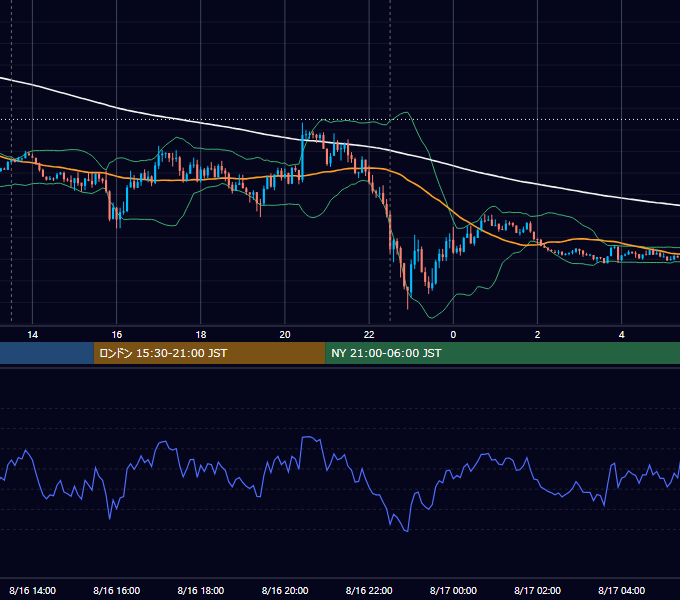
Task: Click the oscillator's flat peak after 20:00
Action: click(308, 438)
